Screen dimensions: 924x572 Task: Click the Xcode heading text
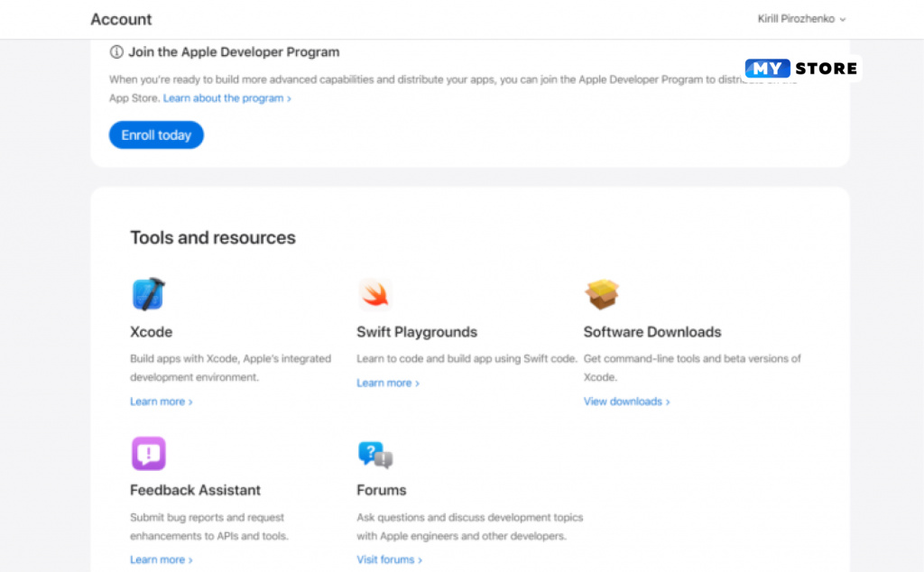click(151, 332)
